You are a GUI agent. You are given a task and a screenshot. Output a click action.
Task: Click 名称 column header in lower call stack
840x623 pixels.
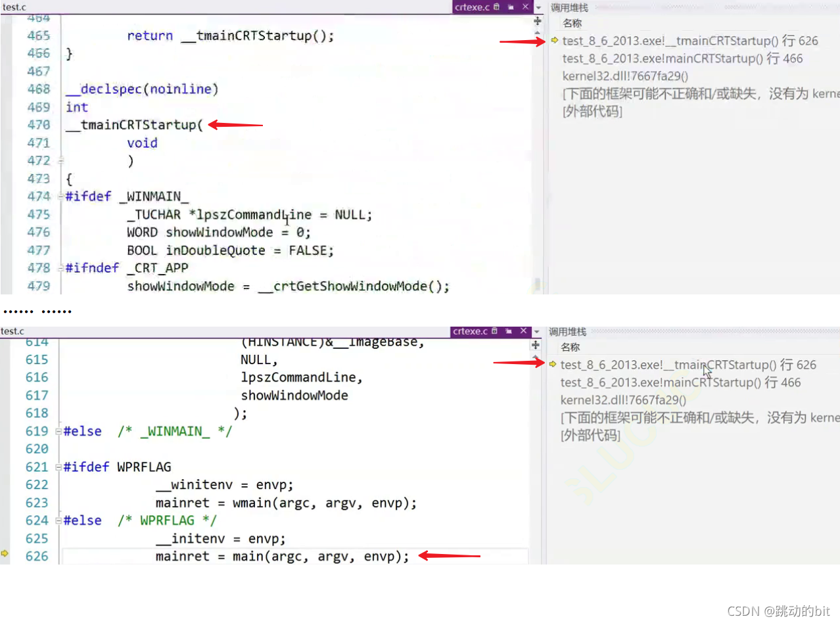[571, 348]
